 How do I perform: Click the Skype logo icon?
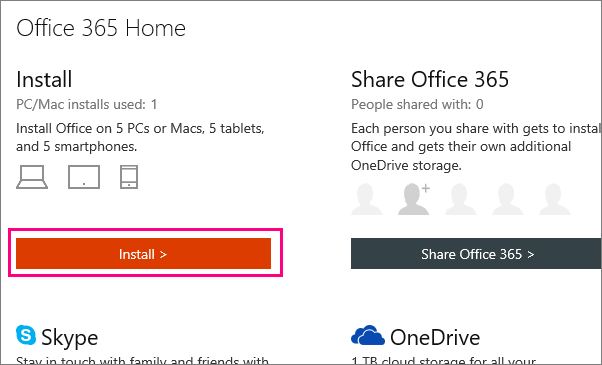(x=26, y=335)
